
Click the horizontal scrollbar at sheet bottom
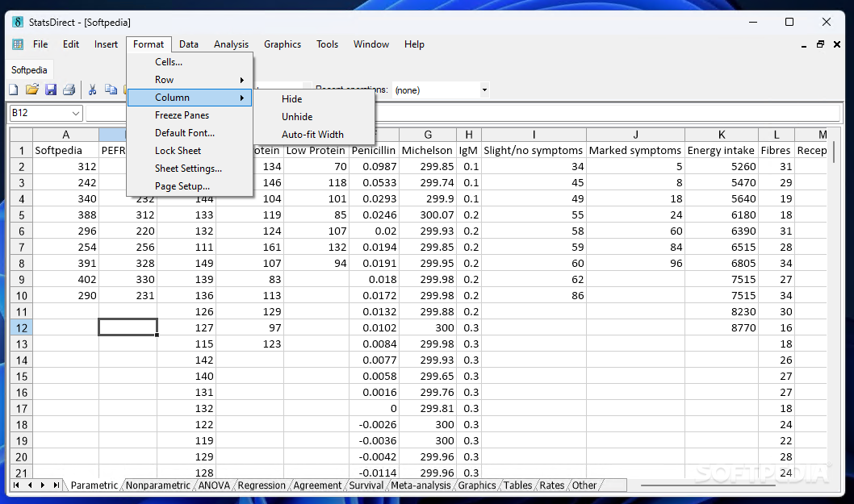[x=708, y=485]
